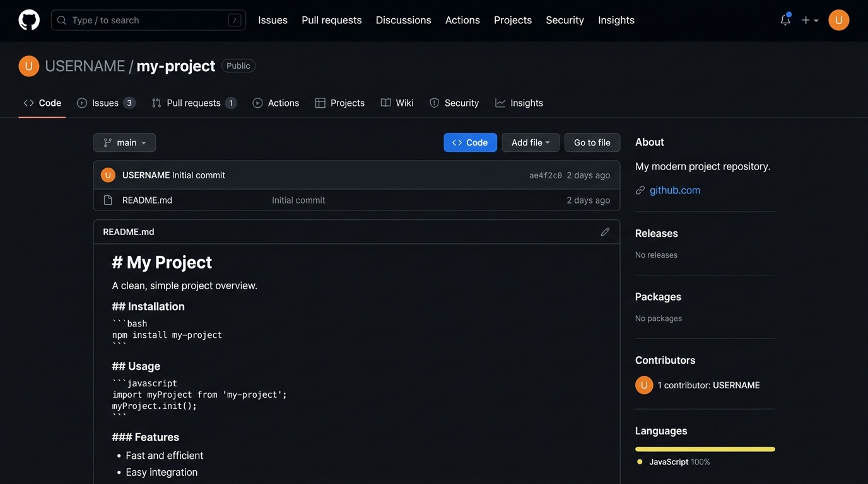Open Actions in the top navigation bar

coord(462,20)
